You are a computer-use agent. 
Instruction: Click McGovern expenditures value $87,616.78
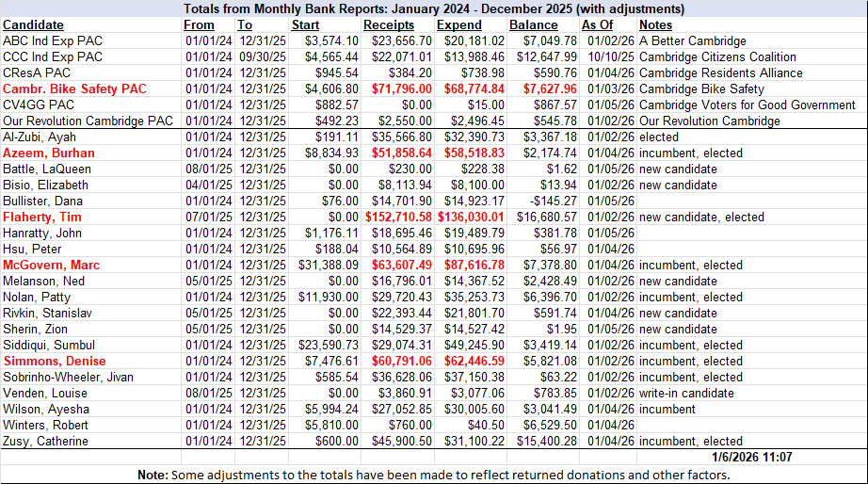click(x=474, y=266)
